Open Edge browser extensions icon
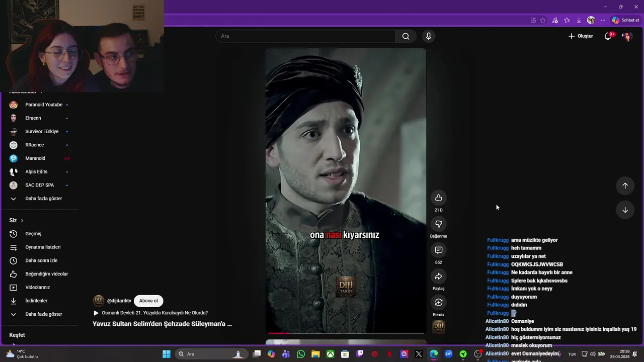 tap(533, 20)
